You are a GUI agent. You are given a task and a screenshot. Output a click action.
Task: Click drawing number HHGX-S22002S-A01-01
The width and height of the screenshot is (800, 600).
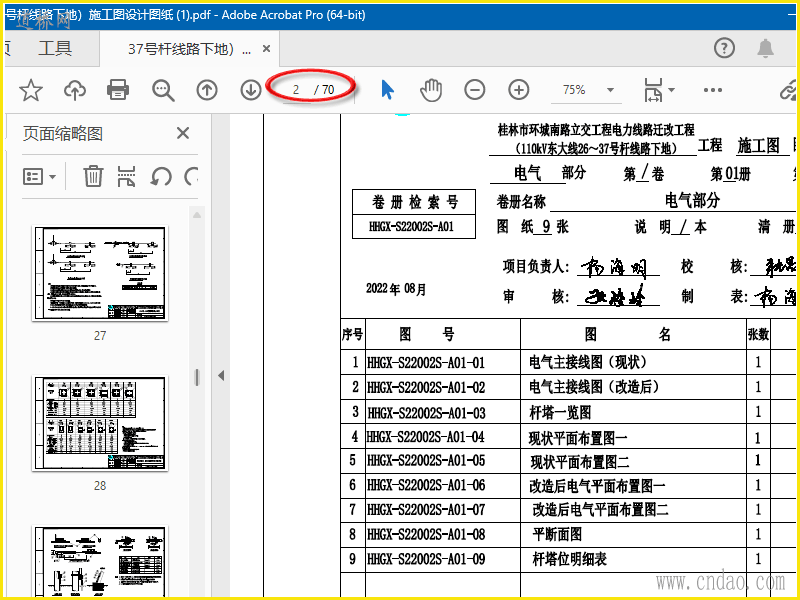[x=426, y=363]
